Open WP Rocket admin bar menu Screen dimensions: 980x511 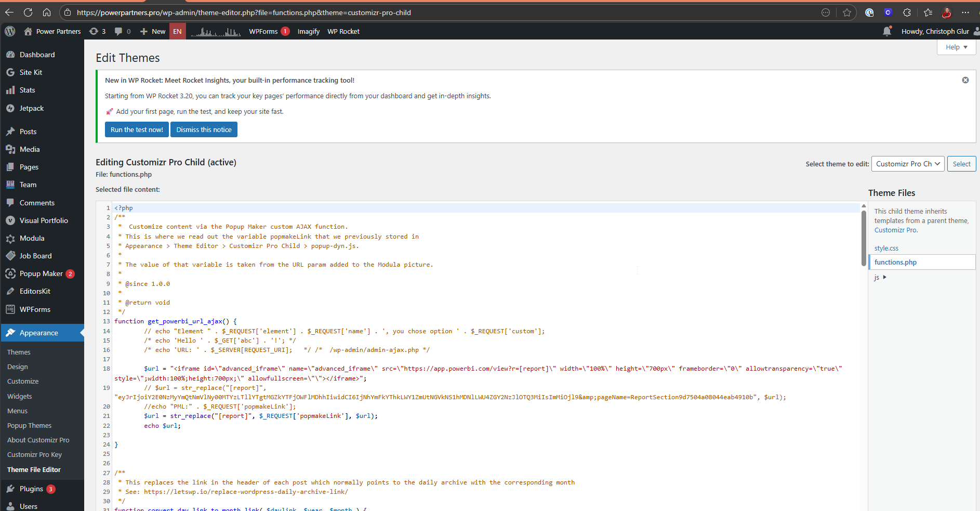pos(343,31)
